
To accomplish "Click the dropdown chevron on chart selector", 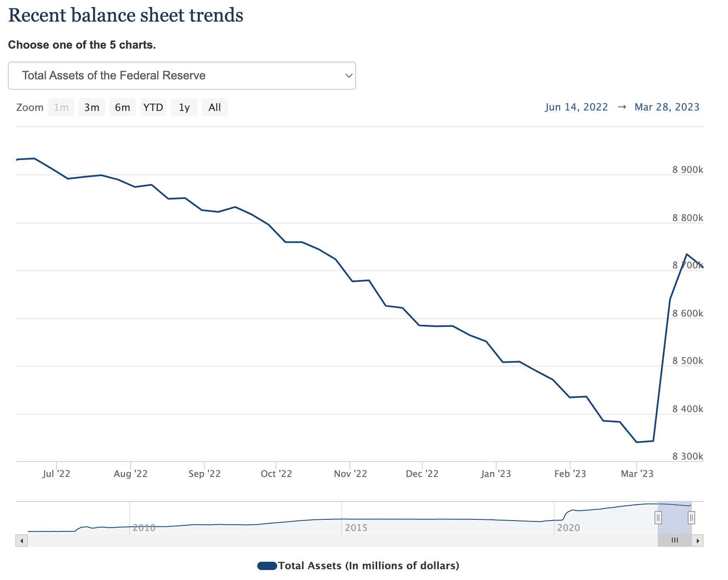I will click(348, 76).
